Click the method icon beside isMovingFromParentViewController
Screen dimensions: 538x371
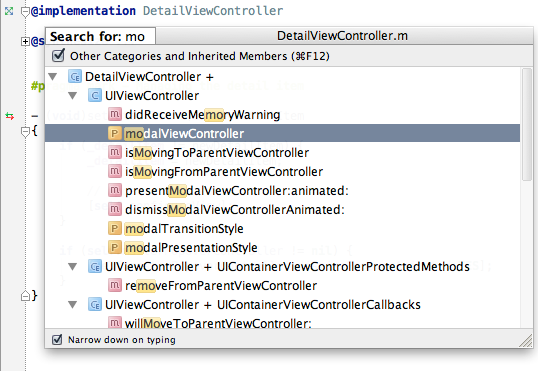coord(115,171)
